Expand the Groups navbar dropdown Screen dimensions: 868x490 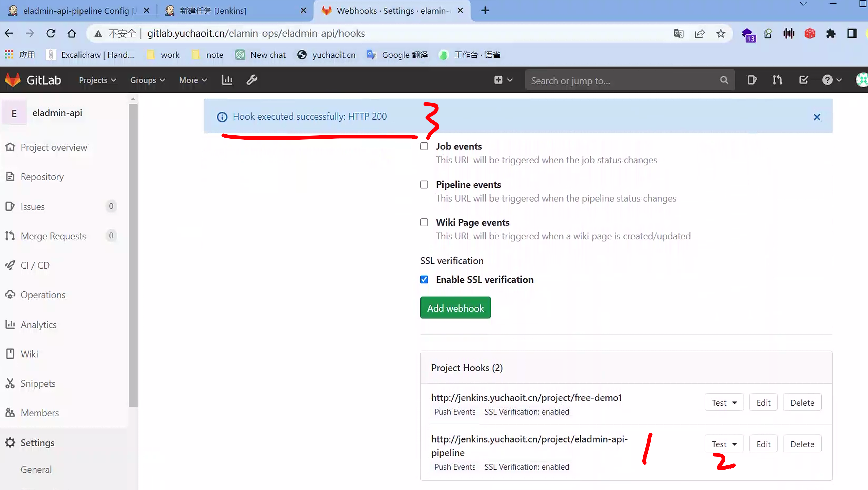tap(147, 80)
